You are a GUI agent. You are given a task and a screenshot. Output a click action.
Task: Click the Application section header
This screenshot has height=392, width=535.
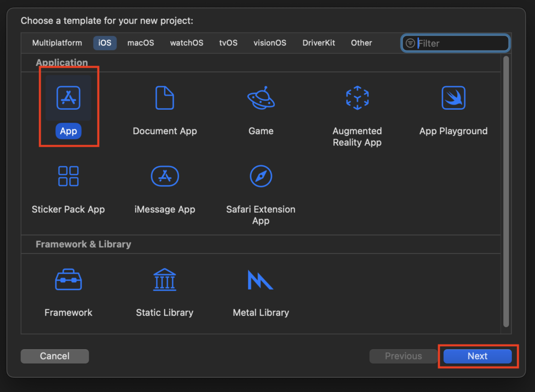point(62,63)
